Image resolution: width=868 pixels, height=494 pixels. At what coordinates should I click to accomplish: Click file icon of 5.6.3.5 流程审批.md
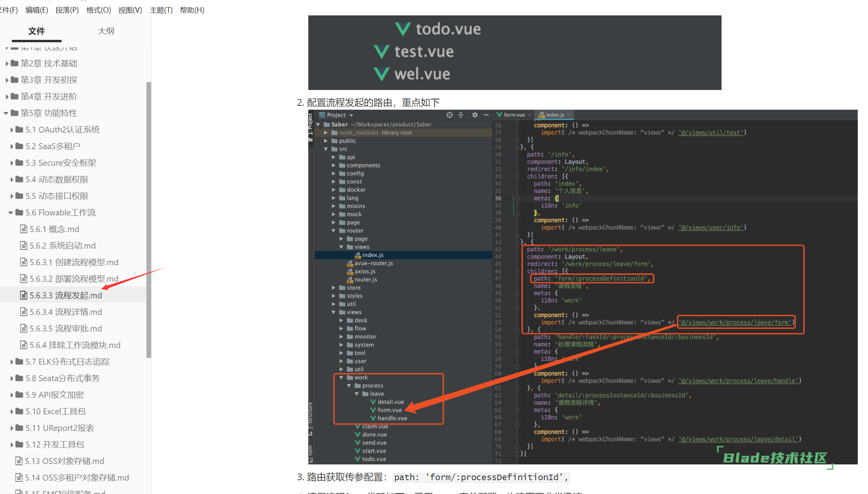pyautogui.click(x=24, y=328)
